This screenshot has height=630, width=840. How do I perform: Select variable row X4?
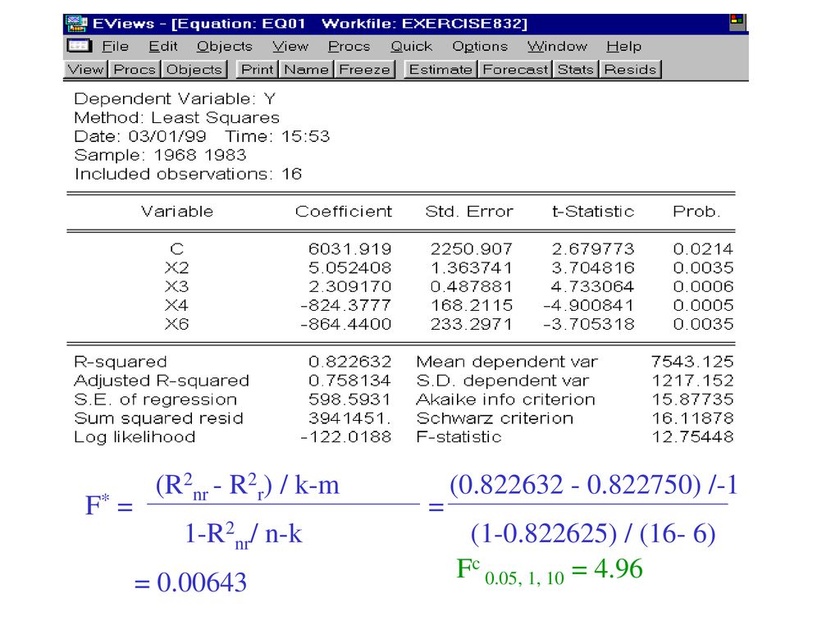click(x=400, y=305)
